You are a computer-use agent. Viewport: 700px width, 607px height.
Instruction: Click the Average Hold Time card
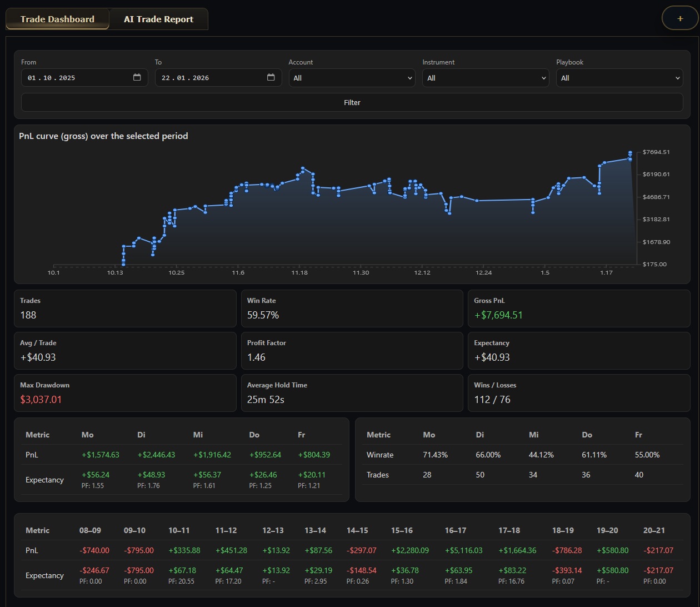click(352, 393)
